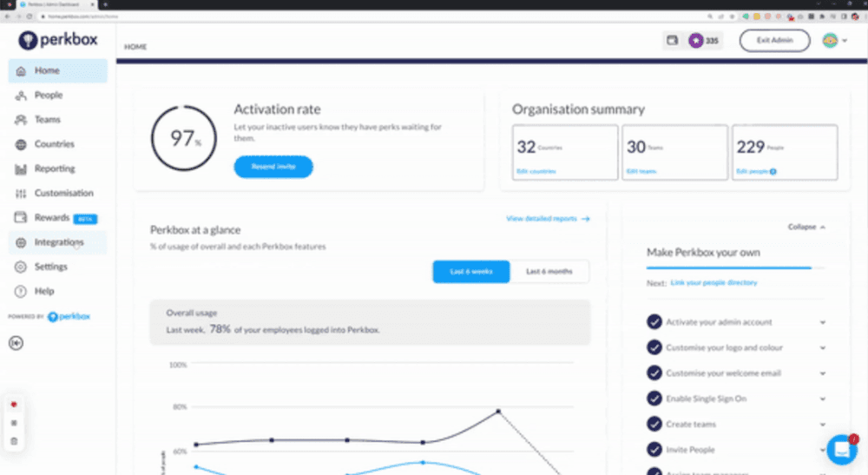Toggle the Create teams checkmark
The width and height of the screenshot is (868, 475).
654,424
